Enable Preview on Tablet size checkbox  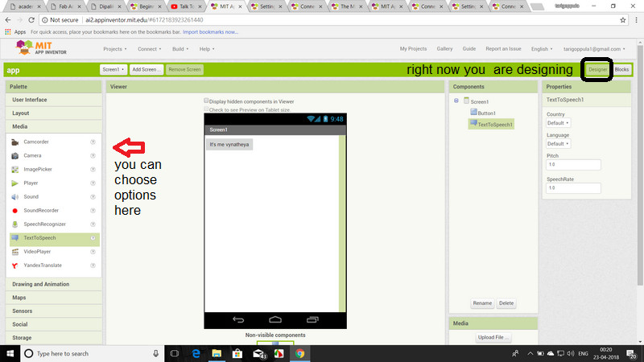click(206, 109)
